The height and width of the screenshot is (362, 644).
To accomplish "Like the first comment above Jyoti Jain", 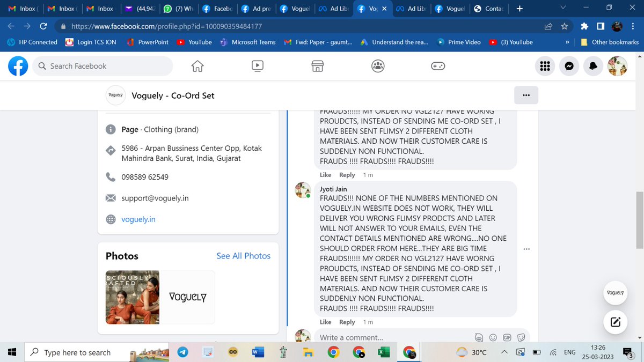I will pos(325,175).
